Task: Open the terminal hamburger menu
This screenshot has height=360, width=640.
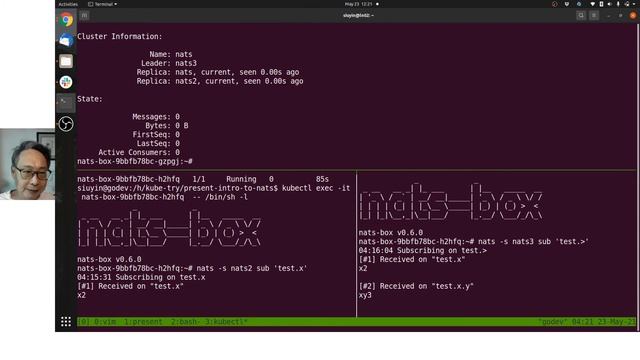Action: (594, 16)
